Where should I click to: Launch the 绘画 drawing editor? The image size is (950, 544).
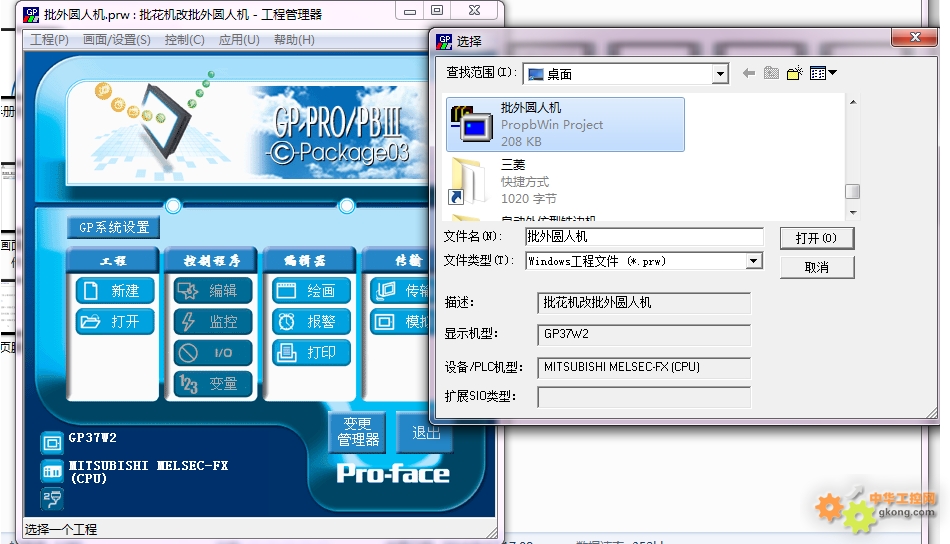[x=311, y=291]
